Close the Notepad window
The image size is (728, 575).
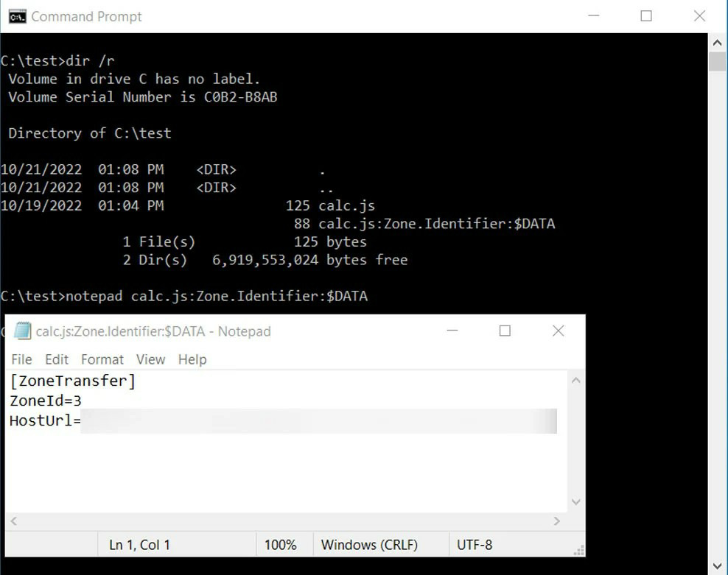pos(559,331)
